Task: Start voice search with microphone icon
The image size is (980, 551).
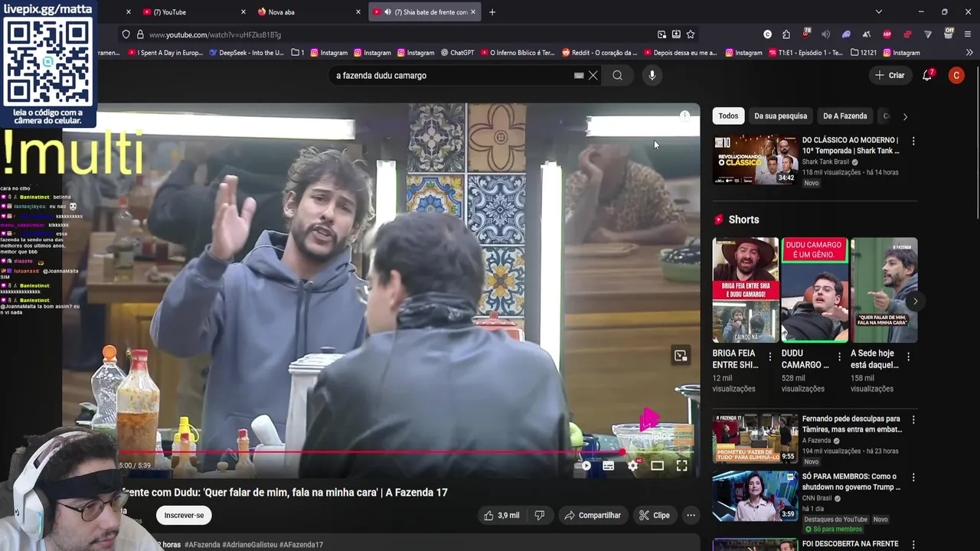Action: click(x=652, y=75)
